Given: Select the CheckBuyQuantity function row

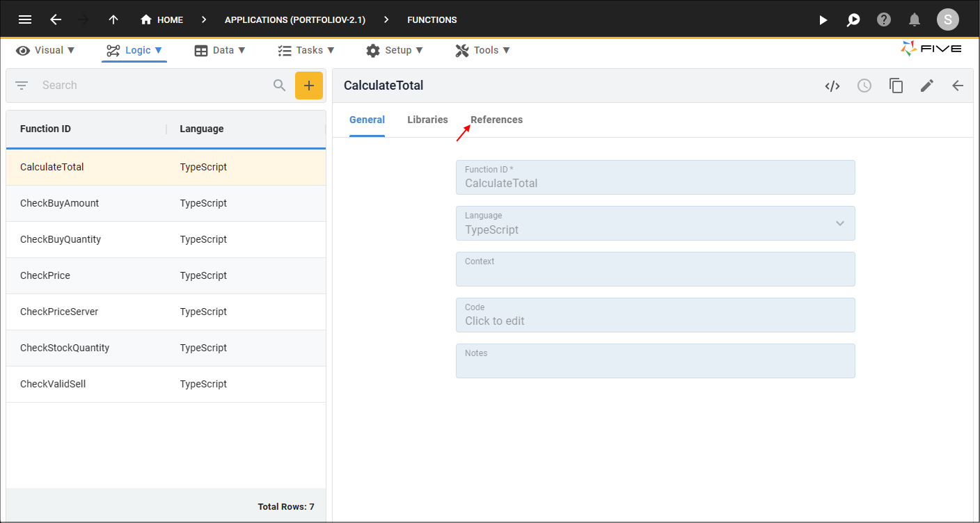Looking at the screenshot, I should pyautogui.click(x=166, y=239).
